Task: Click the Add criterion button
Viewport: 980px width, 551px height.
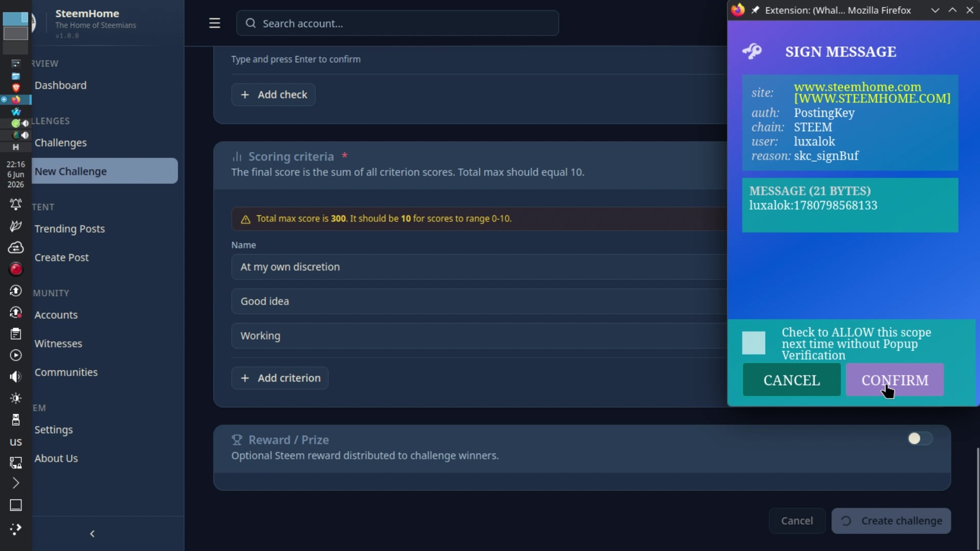Action: 280,378
